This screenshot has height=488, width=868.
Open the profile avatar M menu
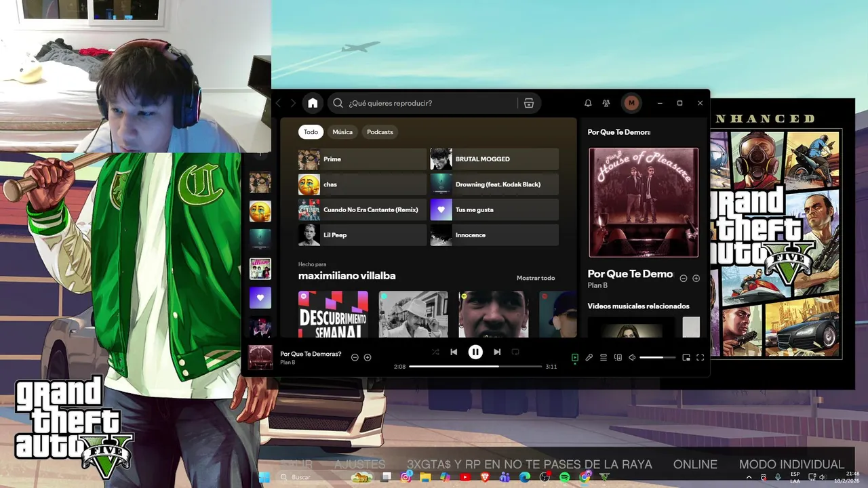(x=631, y=103)
